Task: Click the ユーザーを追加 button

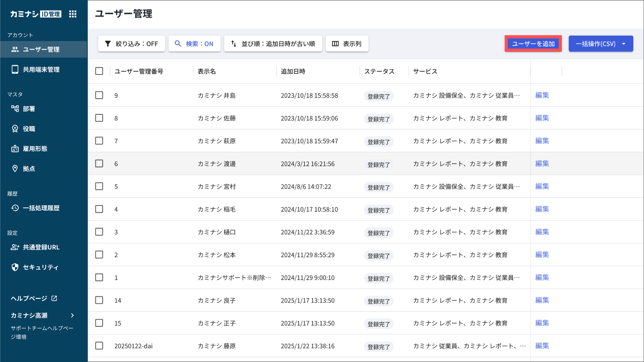Action: [x=533, y=44]
